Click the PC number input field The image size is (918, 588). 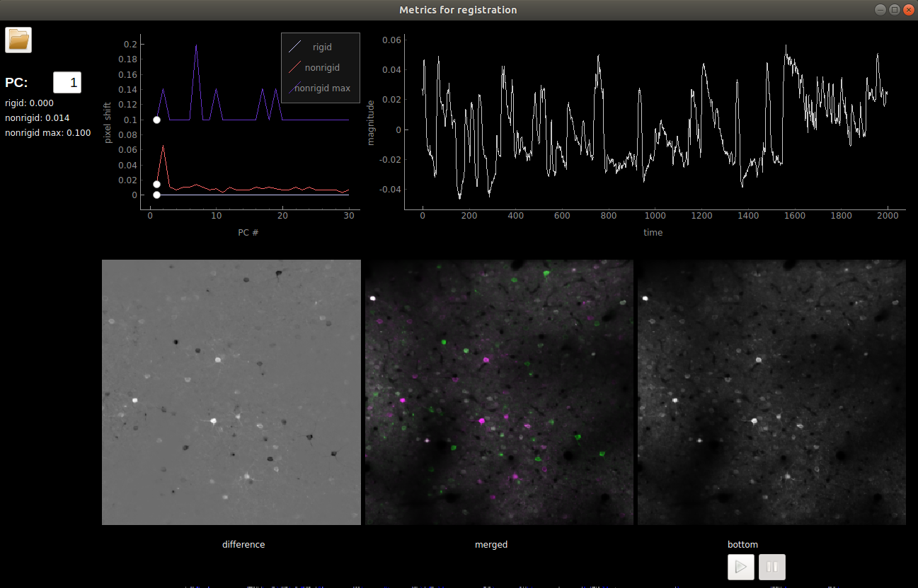[67, 82]
